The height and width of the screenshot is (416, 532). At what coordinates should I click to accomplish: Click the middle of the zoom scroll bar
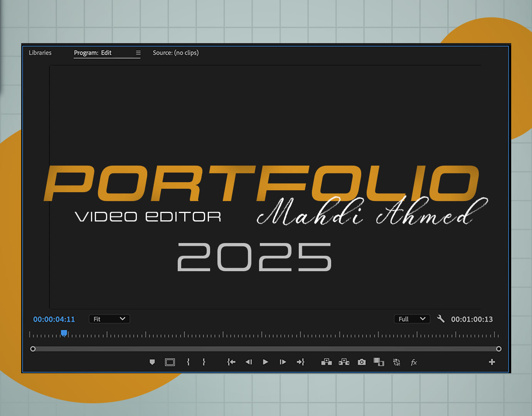266,349
